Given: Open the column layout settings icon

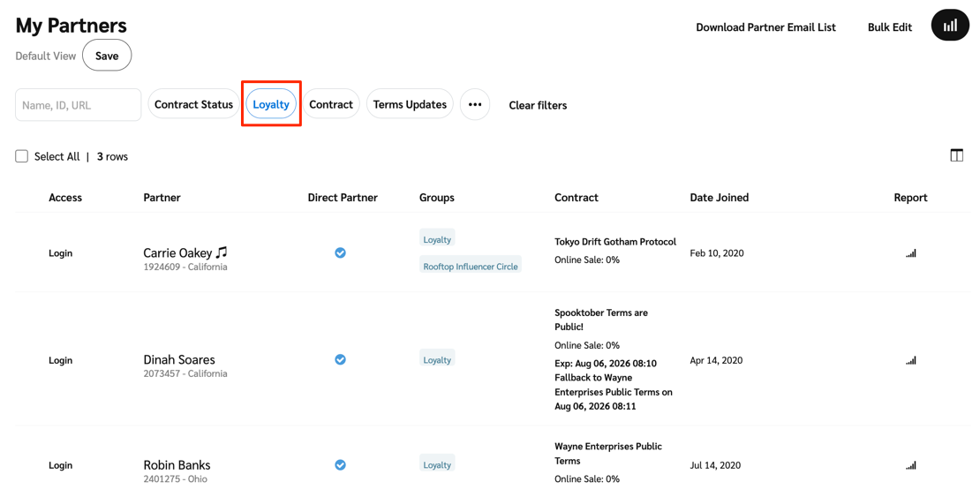Looking at the screenshot, I should [x=956, y=155].
